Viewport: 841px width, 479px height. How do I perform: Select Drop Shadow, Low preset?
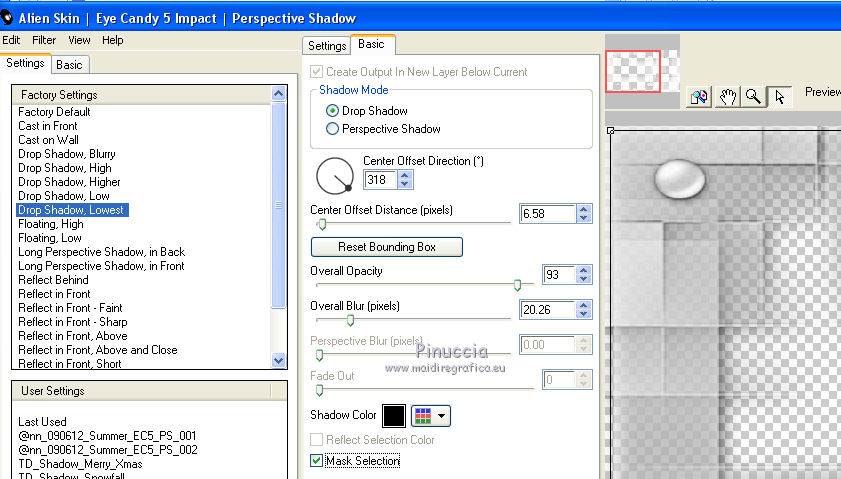[64, 196]
